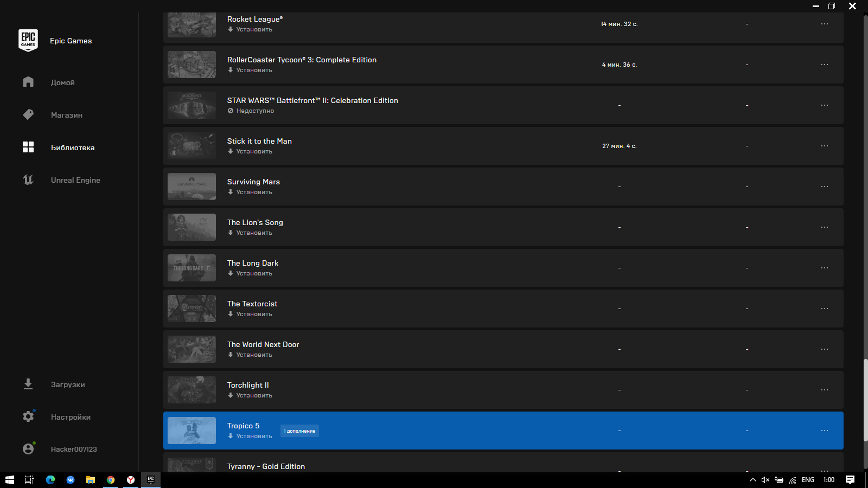Open the notification center icon

click(x=850, y=480)
